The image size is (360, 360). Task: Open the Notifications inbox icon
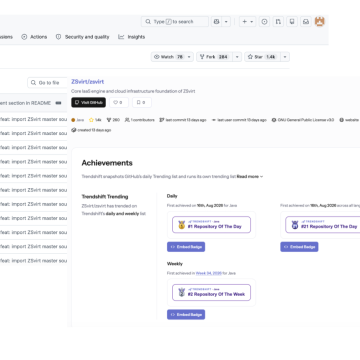click(x=306, y=22)
